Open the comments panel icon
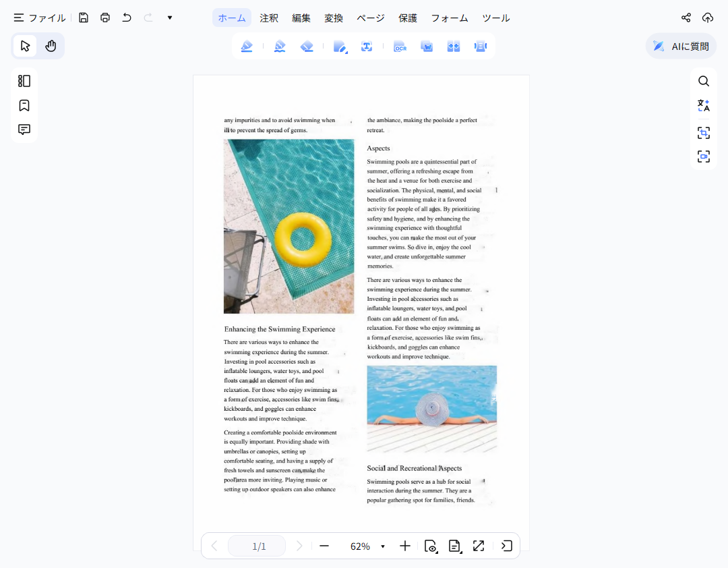728x568 pixels. pos(24,130)
